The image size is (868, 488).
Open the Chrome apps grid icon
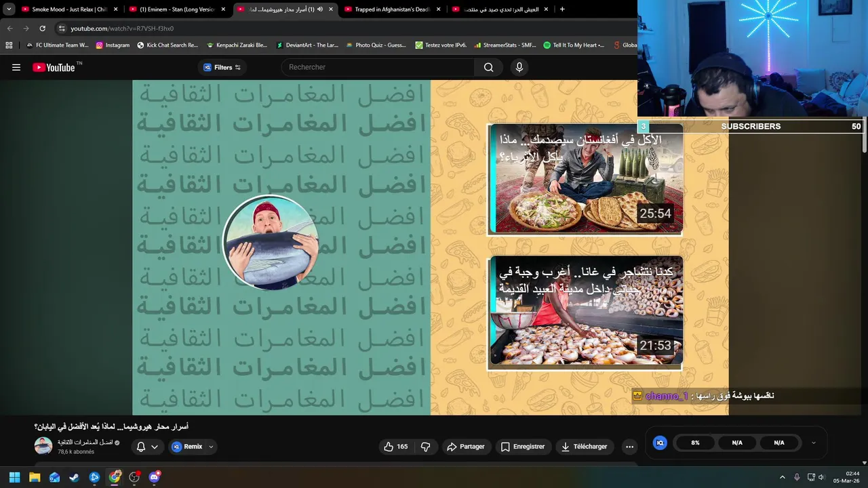[x=9, y=45]
